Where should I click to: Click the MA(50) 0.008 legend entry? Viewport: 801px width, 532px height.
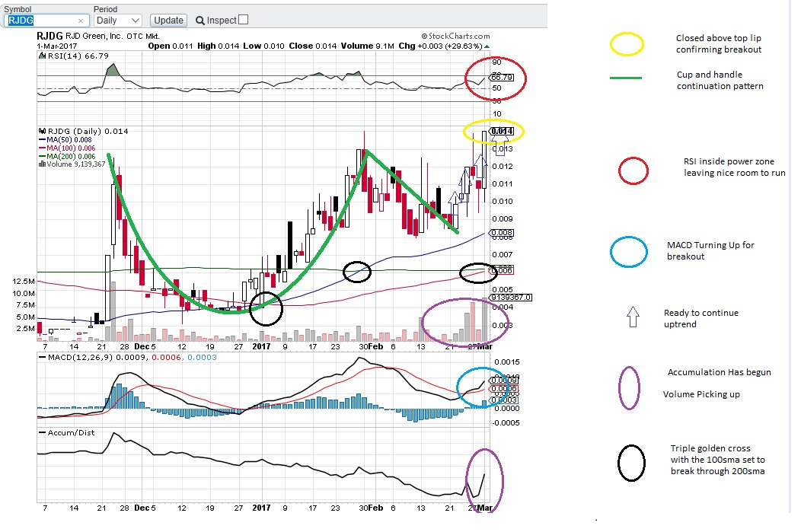point(65,139)
